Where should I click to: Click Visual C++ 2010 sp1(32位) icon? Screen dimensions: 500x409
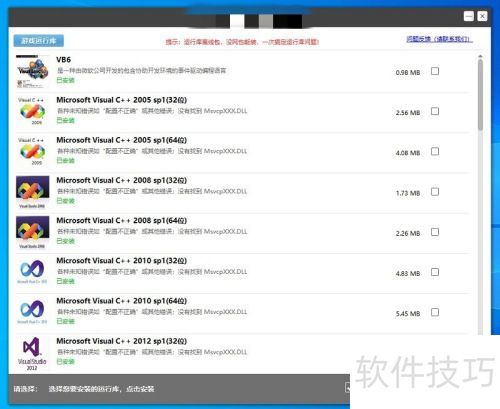[32, 271]
